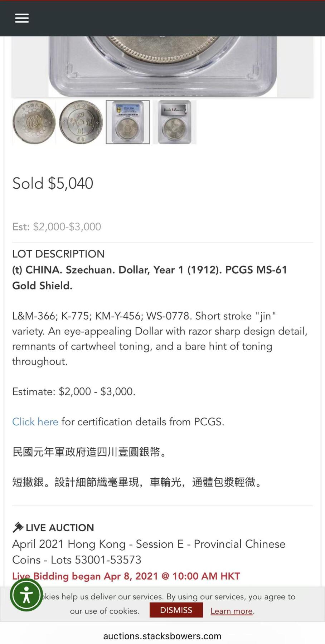The image size is (325, 644).
Task: Open the cookie 'Learn more' link
Action: click(232, 611)
